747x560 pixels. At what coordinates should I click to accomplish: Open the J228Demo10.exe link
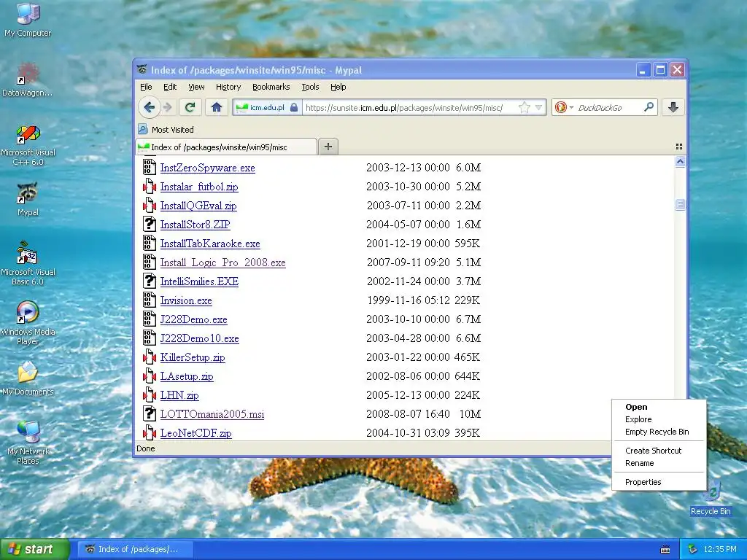[x=199, y=338]
